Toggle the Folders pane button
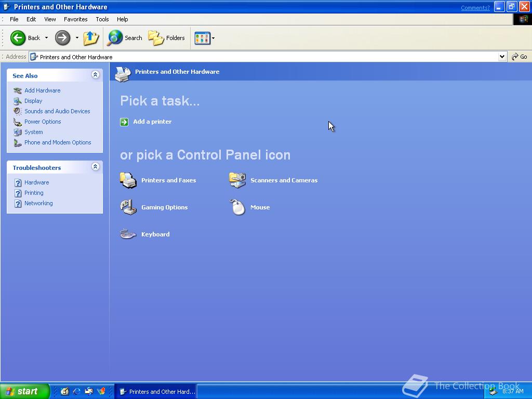 [167, 37]
